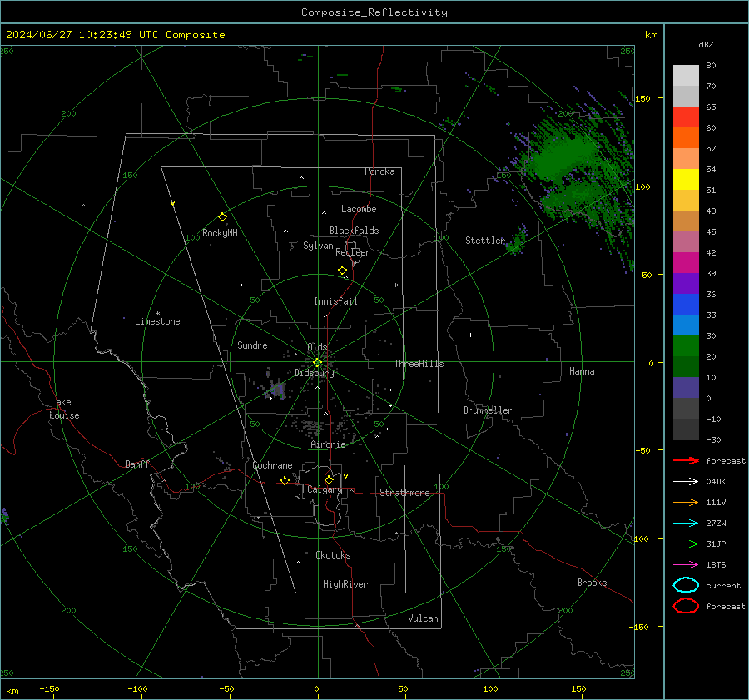Click the magenta 18TS arrow in legend
Viewport: 749px width, 700px height.
pyautogui.click(x=686, y=565)
